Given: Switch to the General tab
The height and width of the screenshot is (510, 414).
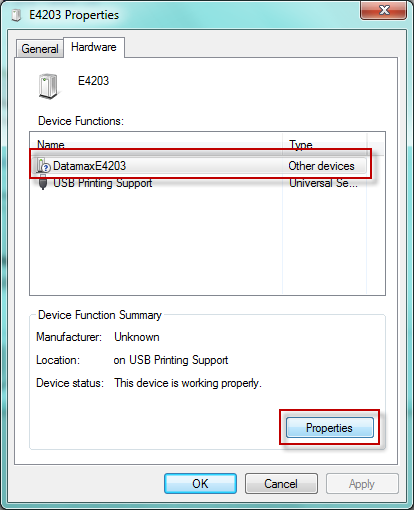Looking at the screenshot, I should coord(40,49).
